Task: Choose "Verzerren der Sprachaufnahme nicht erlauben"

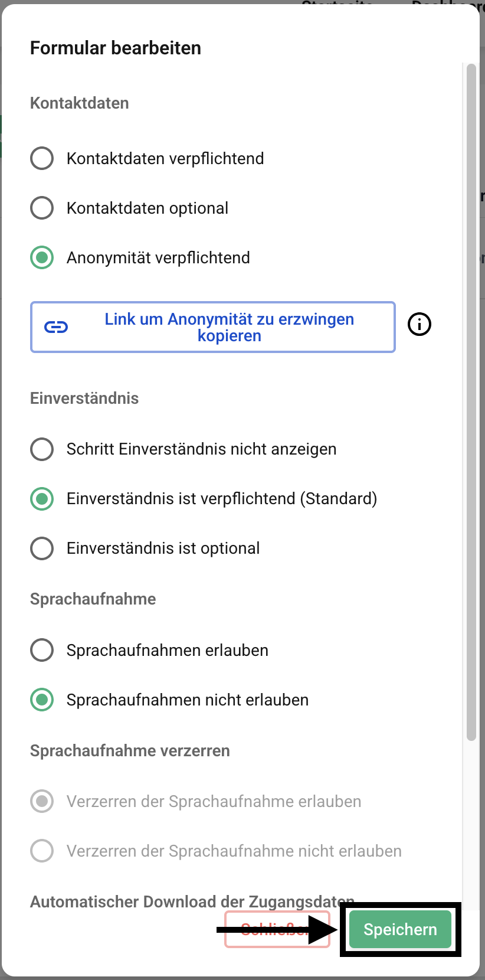Action: pyautogui.click(x=42, y=851)
